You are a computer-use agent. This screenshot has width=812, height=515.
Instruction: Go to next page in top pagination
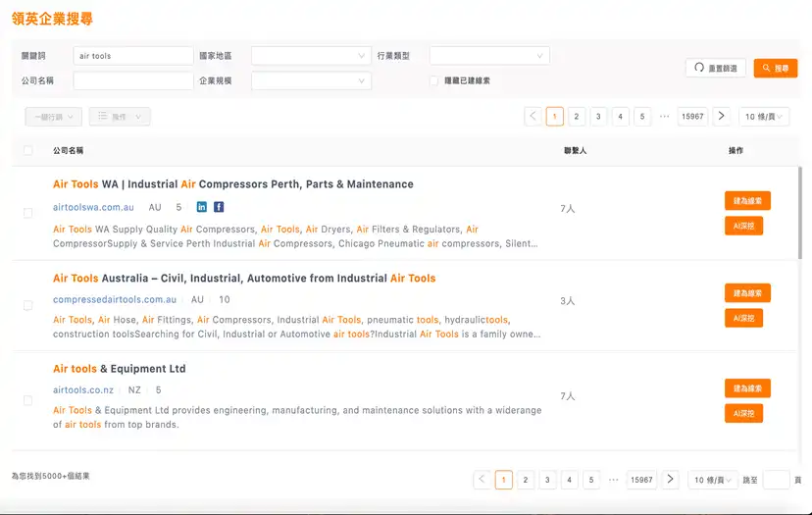[722, 116]
